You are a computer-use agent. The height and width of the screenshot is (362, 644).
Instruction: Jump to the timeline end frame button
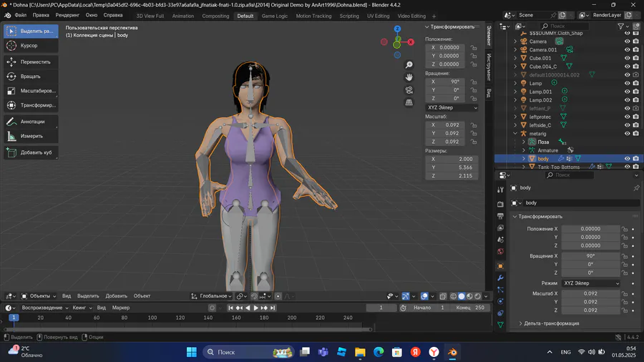pos(273,308)
